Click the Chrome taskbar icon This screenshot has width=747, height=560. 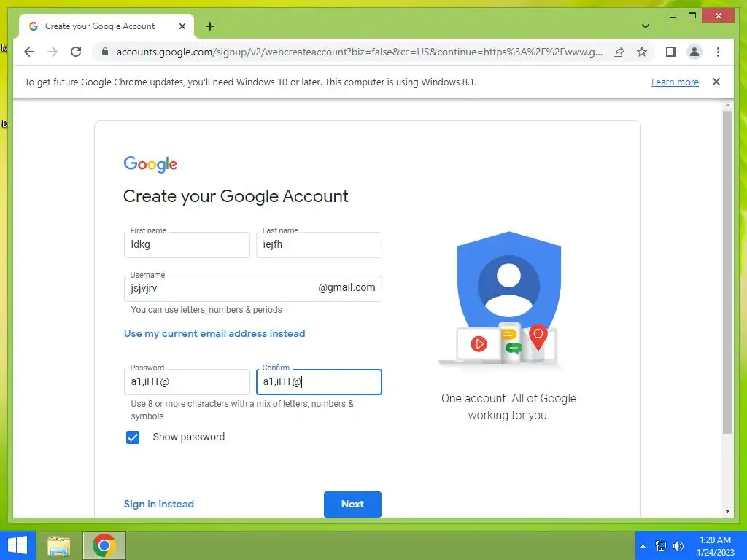click(x=104, y=545)
